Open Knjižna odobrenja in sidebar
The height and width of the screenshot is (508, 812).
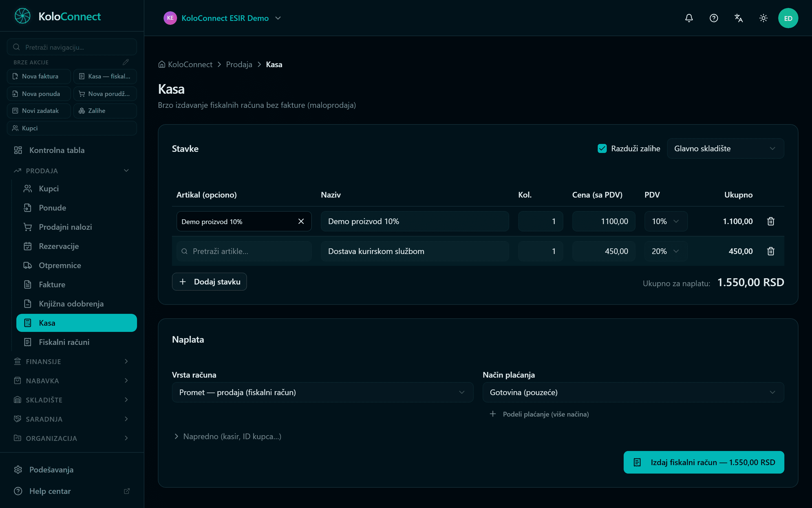coord(76,304)
